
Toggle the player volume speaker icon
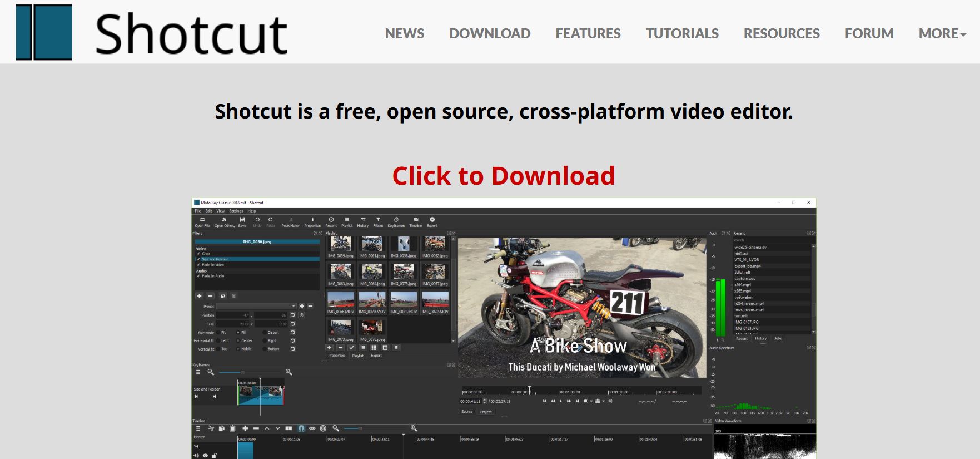point(609,401)
